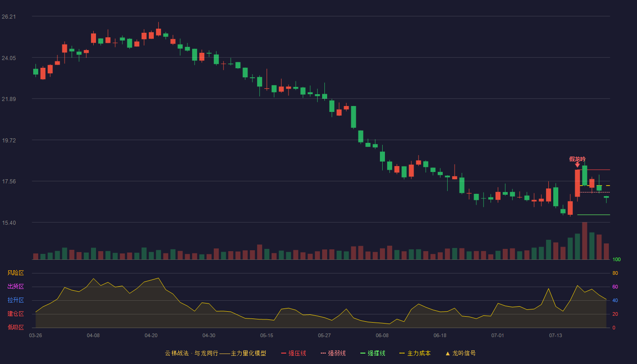Click the 15.40 price axis label
The height and width of the screenshot is (364, 637).
click(x=9, y=223)
